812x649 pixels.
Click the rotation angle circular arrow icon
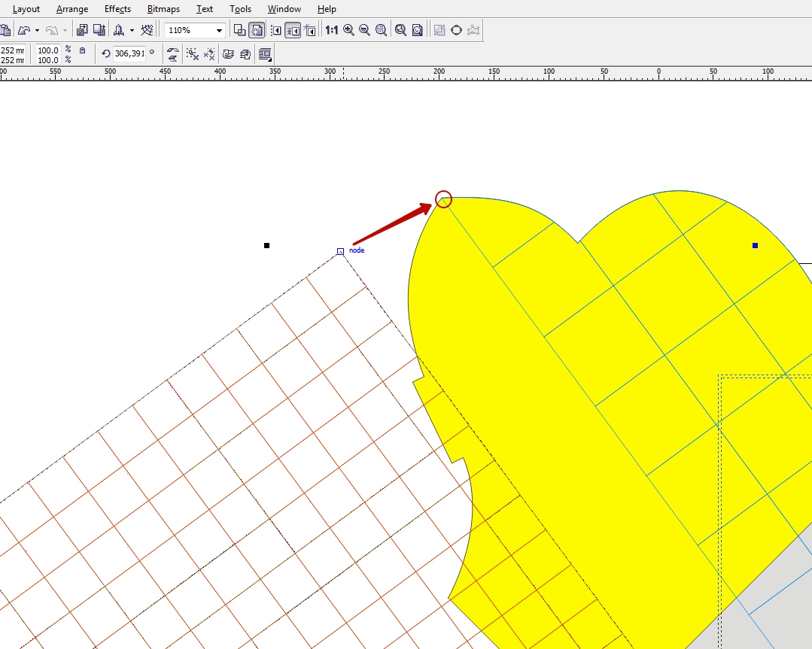(x=105, y=53)
